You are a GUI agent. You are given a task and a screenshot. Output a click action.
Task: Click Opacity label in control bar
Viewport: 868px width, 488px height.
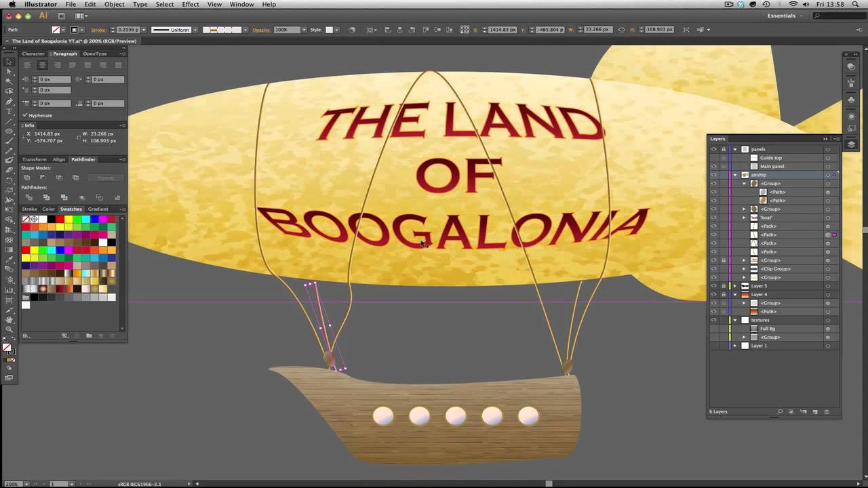coord(261,30)
